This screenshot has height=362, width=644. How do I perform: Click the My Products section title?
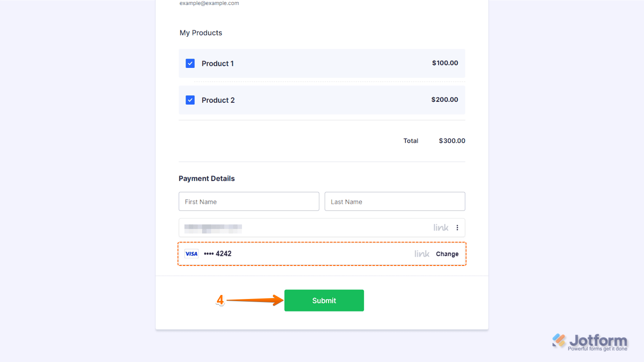click(200, 33)
